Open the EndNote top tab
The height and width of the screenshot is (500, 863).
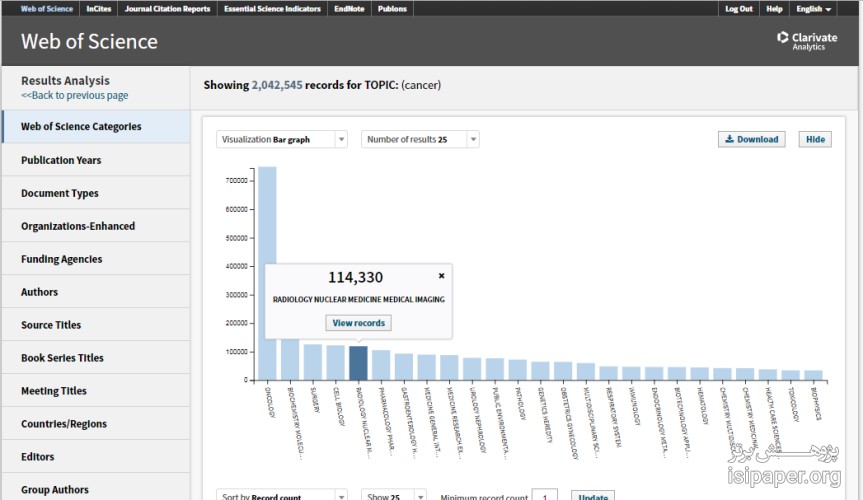pos(349,9)
